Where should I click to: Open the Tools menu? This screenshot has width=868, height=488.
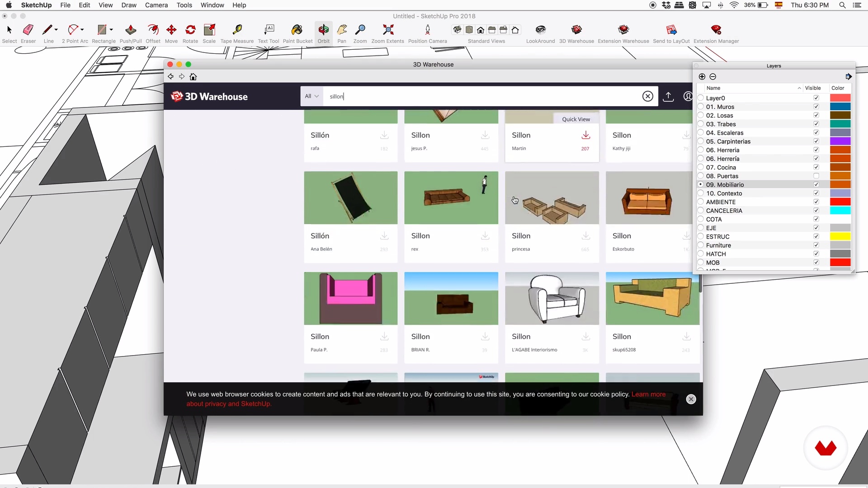coord(184,5)
